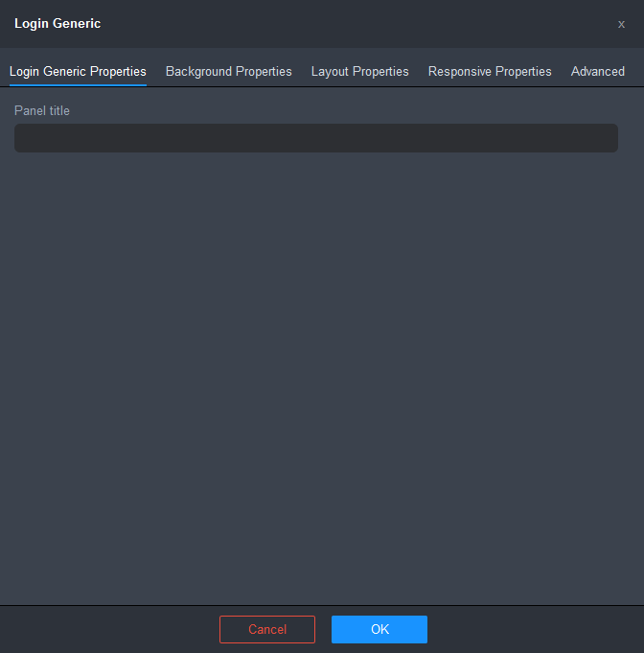This screenshot has height=653, width=644.
Task: Confirm the dialog with OK
Action: pos(379,629)
